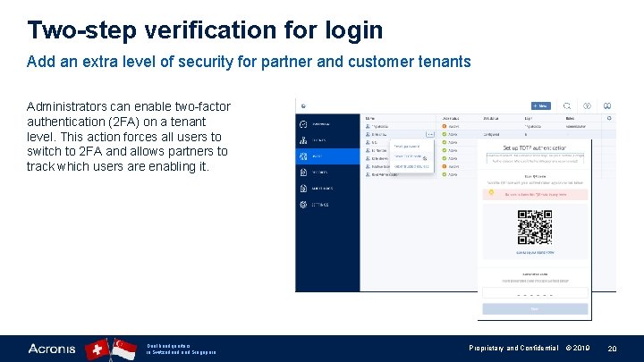Select the Audit log icon in sidebar
Viewport: 644px width, 362px height.
[303, 189]
